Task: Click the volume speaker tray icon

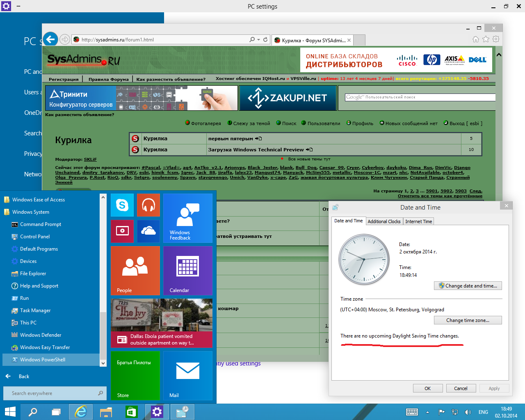Action: pos(468,412)
